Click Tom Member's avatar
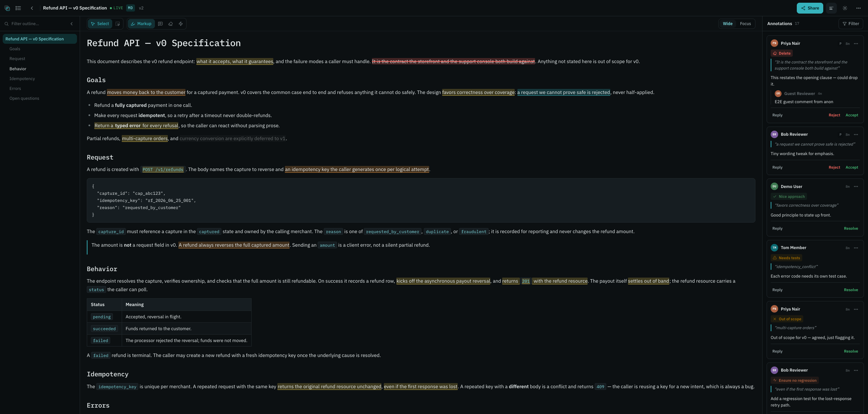The image size is (868, 414). click(774, 248)
